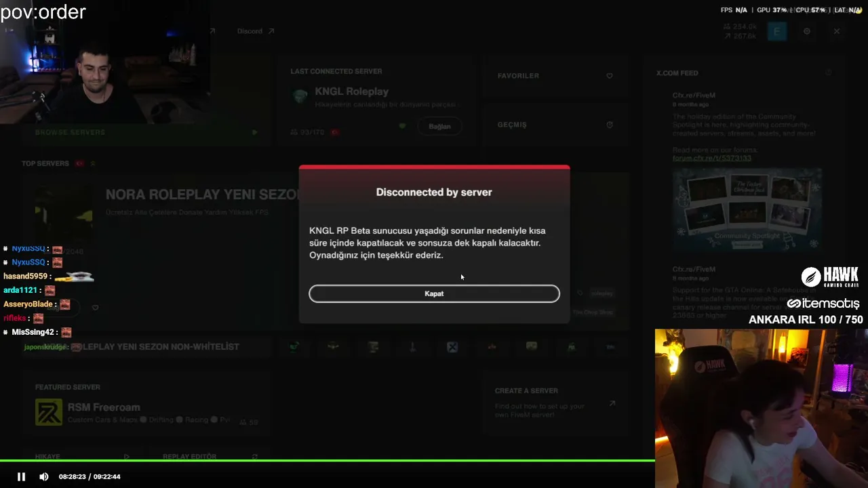Screen dimensions: 868x488
Task: Click the arrow icon beside Discord
Action: click(271, 31)
